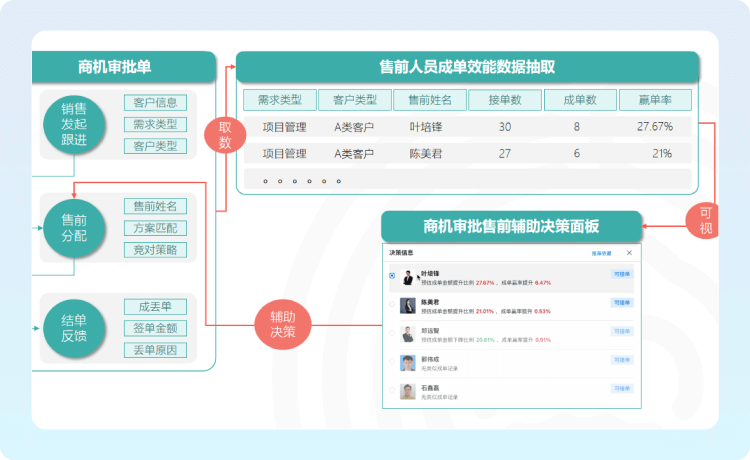Click the 结单反馈 teal circle node

(x=73, y=327)
